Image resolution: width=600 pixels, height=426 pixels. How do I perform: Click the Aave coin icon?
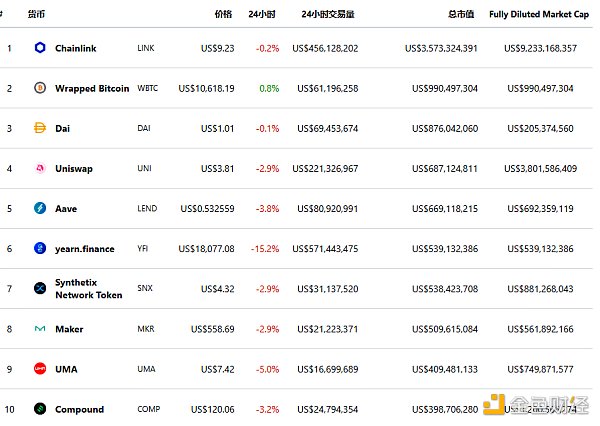40,208
